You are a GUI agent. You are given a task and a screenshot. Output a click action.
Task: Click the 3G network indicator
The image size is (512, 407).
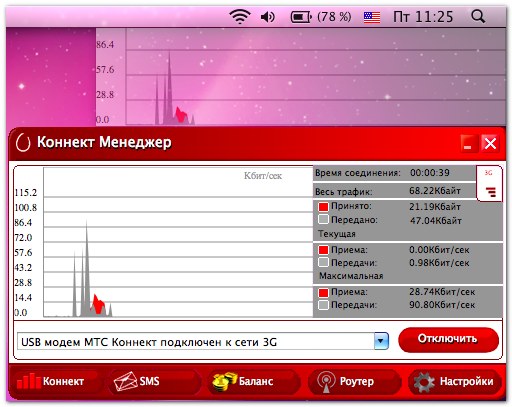tap(488, 173)
